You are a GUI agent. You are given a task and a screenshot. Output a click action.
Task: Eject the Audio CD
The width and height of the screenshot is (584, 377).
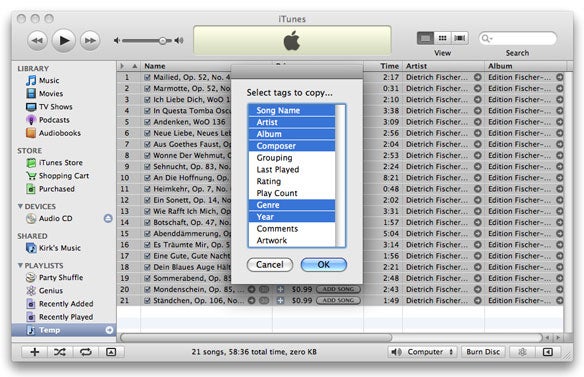pyautogui.click(x=108, y=218)
